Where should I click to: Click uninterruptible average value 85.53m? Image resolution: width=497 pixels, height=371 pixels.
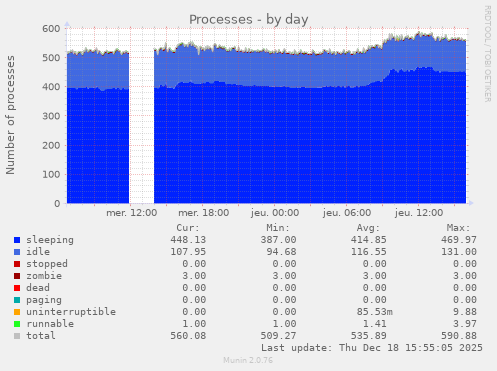(375, 312)
